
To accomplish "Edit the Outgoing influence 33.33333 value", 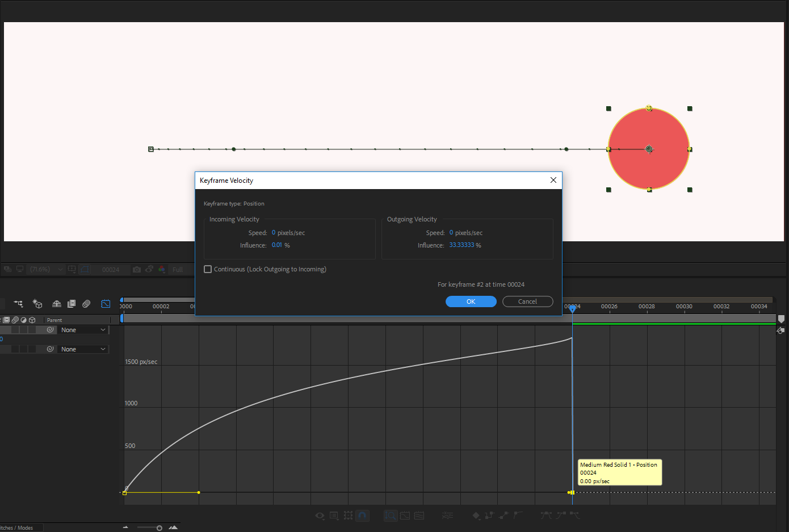I will coord(461,245).
